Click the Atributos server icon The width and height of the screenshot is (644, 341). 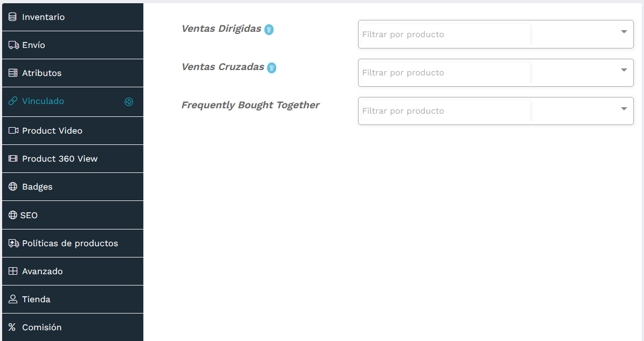[13, 73]
